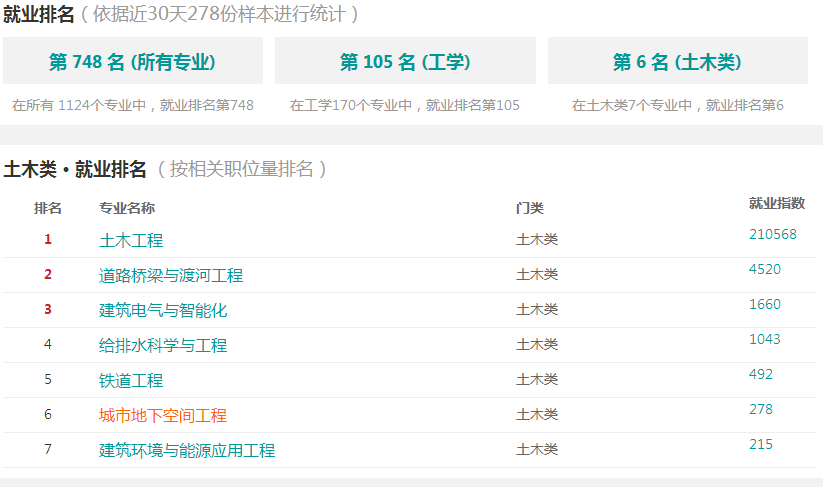Open the 给排水科学与工程 major link
823x487 pixels.
[163, 345]
